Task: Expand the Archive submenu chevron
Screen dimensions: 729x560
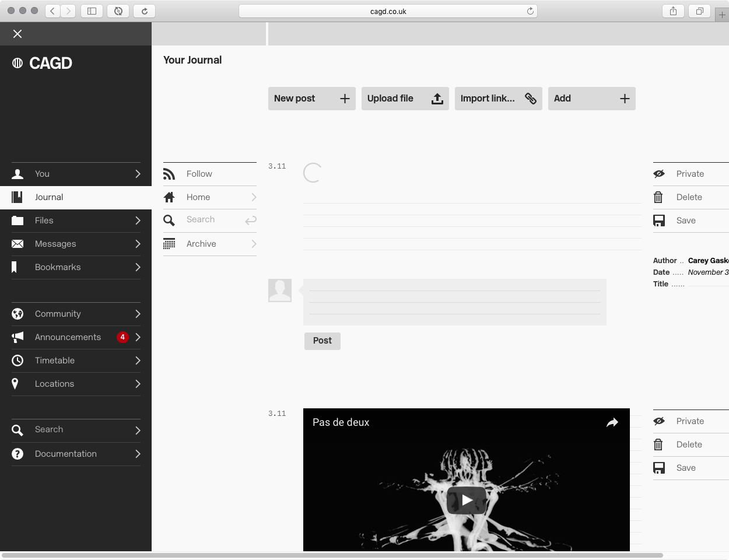Action: coord(254,244)
